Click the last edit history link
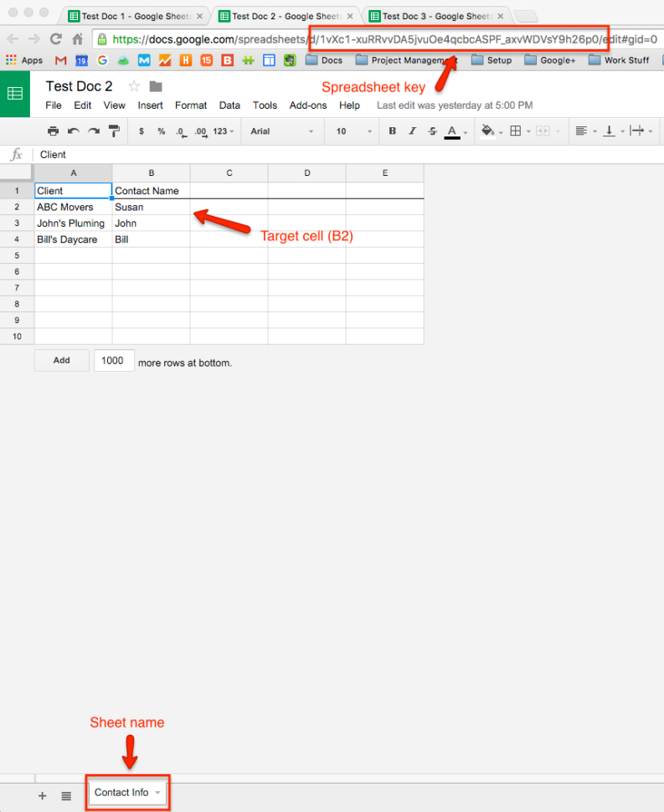 [x=455, y=105]
